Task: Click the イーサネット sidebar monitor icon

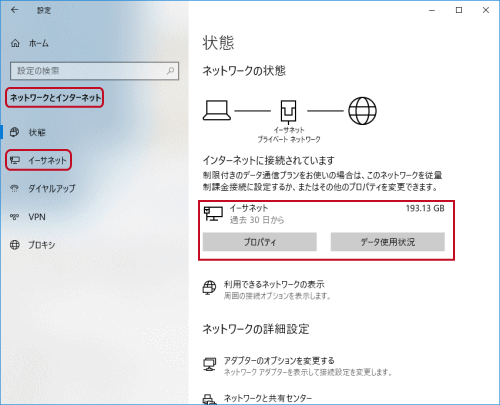Action: coord(15,160)
